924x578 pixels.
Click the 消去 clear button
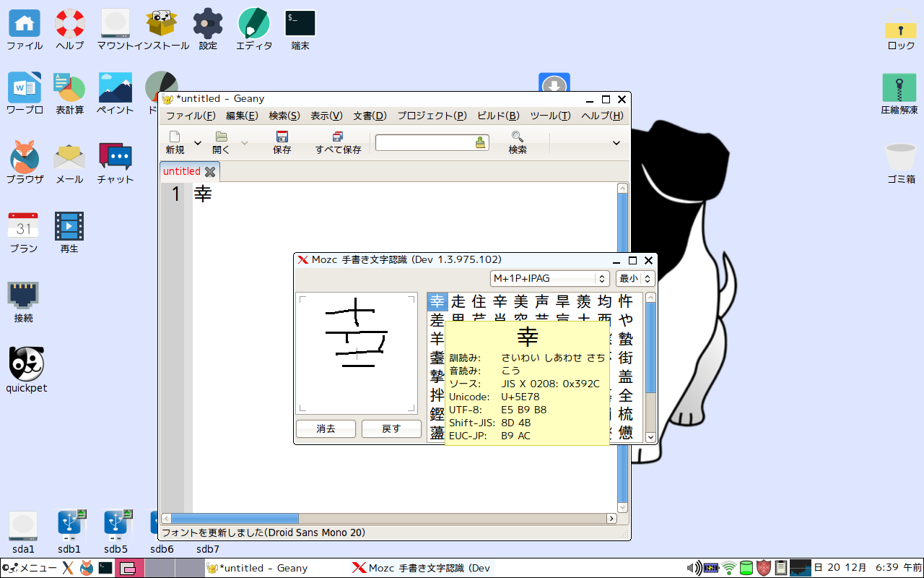coord(326,428)
